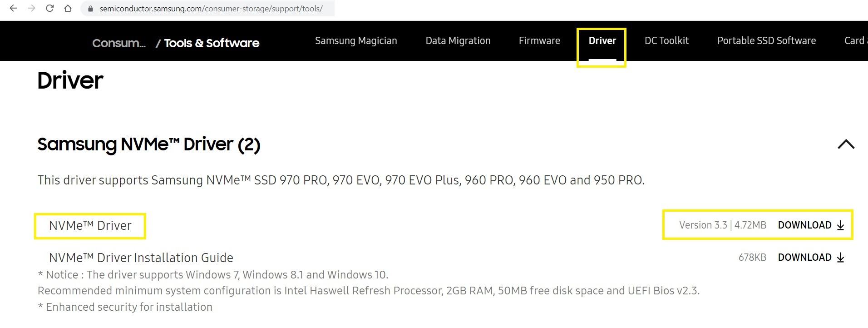The image size is (868, 328).
Task: Click the Tools & Software breadcrumb
Action: click(x=212, y=43)
